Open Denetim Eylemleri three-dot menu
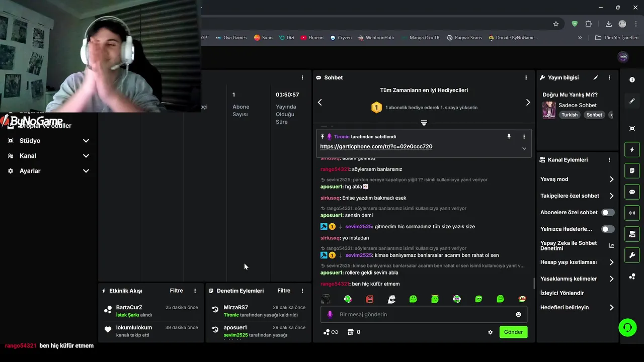Image resolution: width=644 pixels, height=362 pixels. click(302, 291)
